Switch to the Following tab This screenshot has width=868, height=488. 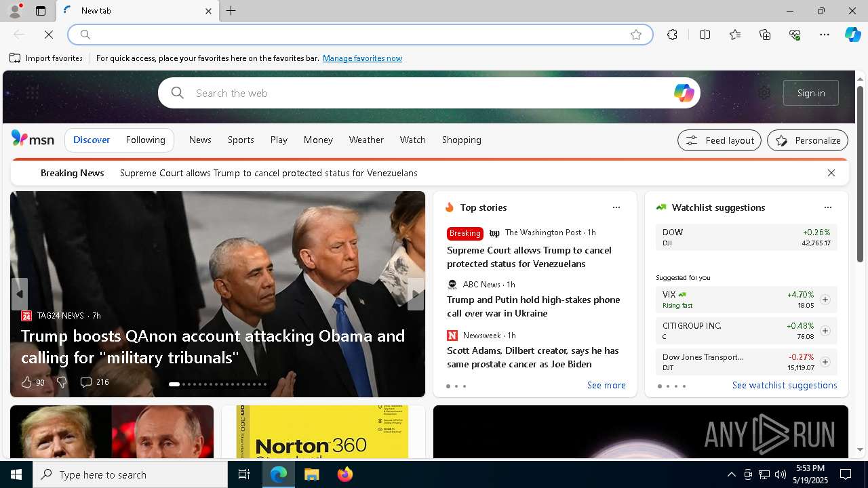click(145, 140)
